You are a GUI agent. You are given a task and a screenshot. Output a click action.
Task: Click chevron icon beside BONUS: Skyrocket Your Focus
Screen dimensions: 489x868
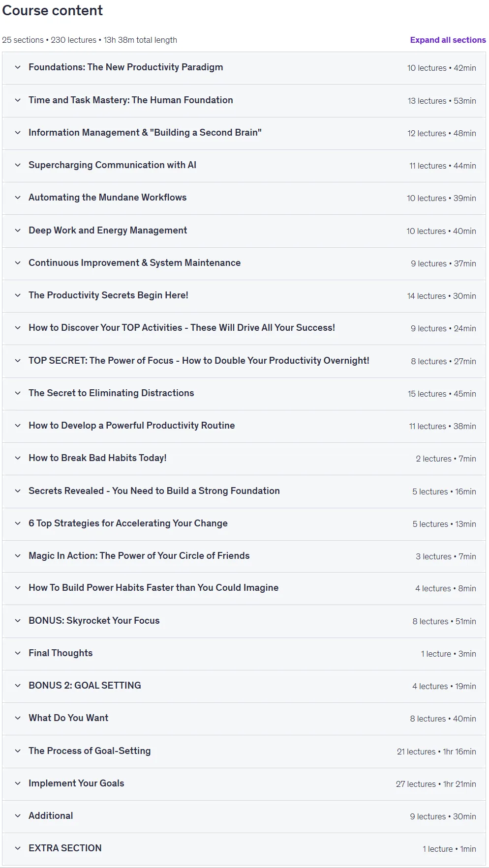coord(18,621)
